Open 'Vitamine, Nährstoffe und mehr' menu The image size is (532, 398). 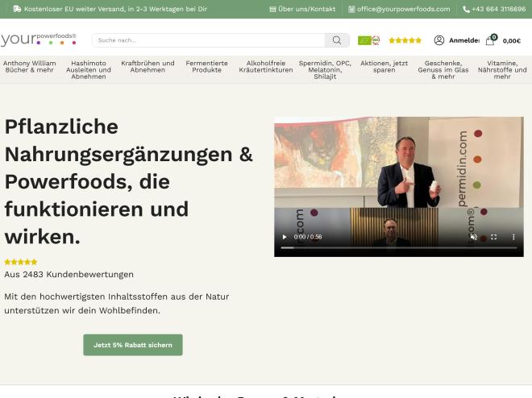[502, 70]
